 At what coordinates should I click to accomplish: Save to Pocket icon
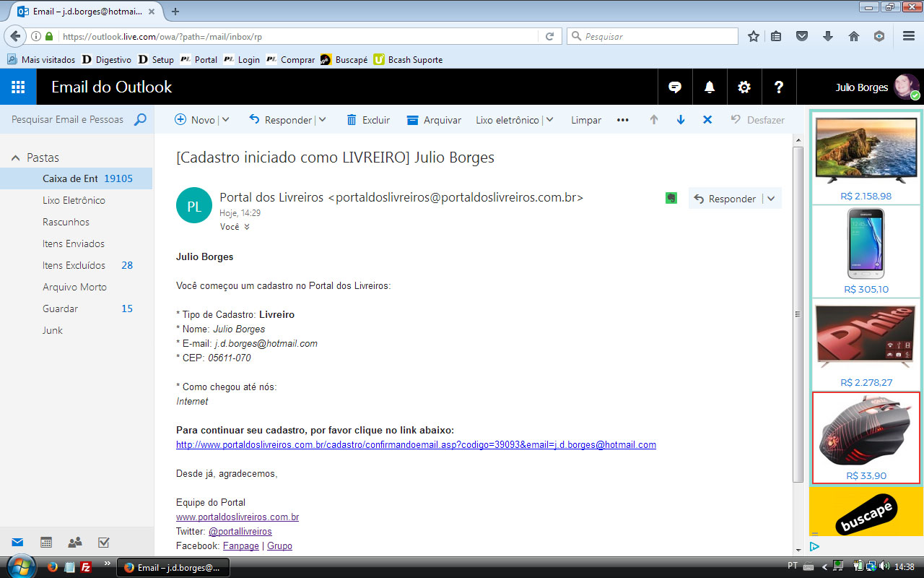click(802, 36)
